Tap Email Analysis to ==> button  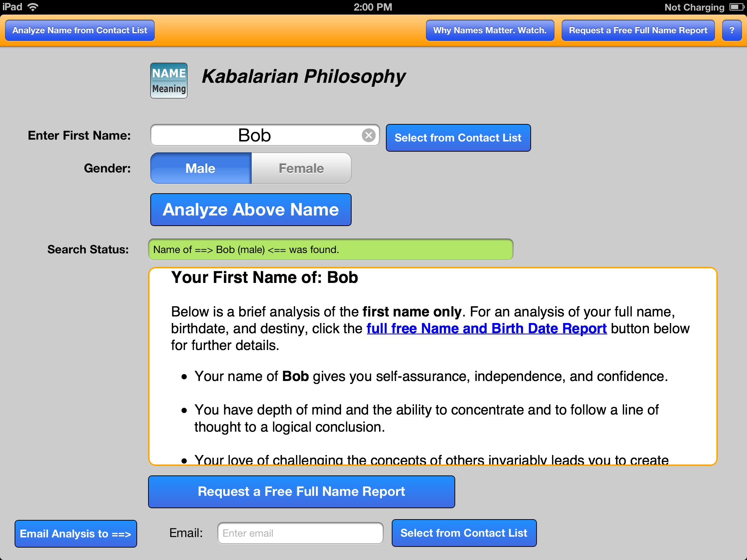(x=76, y=534)
